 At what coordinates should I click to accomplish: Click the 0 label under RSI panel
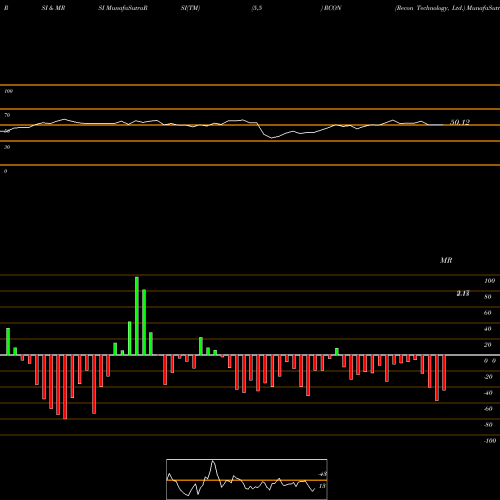(x=5, y=171)
